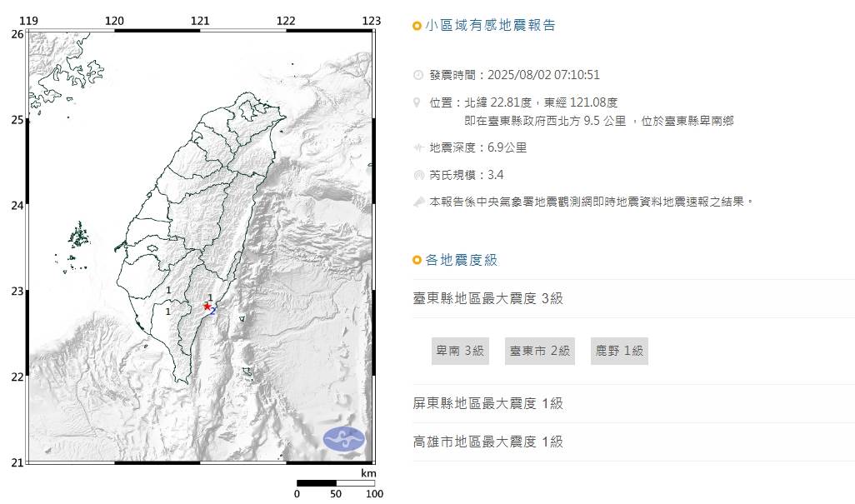Click the 各地震度級 section heading
This screenshot has height=504, width=855.
coord(462,260)
